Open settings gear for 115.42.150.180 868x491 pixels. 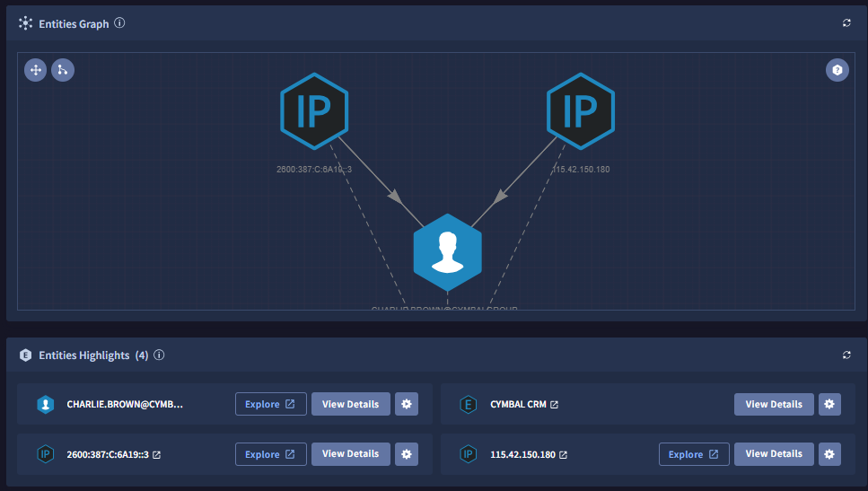[x=830, y=454]
